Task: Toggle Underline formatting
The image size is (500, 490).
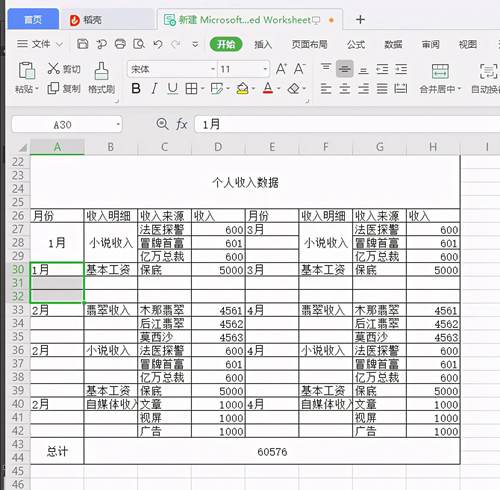Action: pyautogui.click(x=172, y=88)
